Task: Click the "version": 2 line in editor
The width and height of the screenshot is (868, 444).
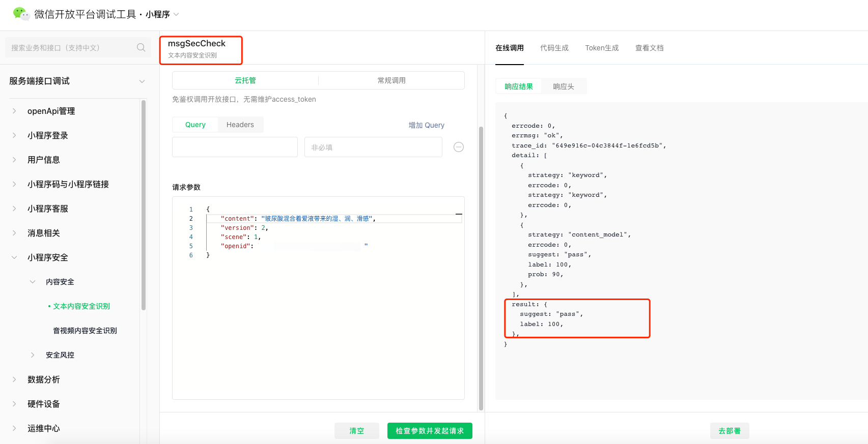Action: [x=244, y=228]
